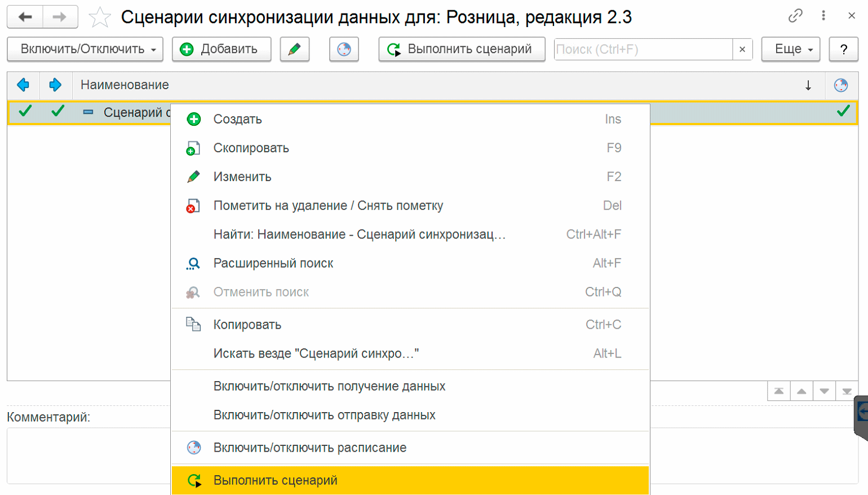Viewport: 868px width, 495px height.
Task: Toggle data sending checkmark in scenario row
Action: tap(57, 112)
